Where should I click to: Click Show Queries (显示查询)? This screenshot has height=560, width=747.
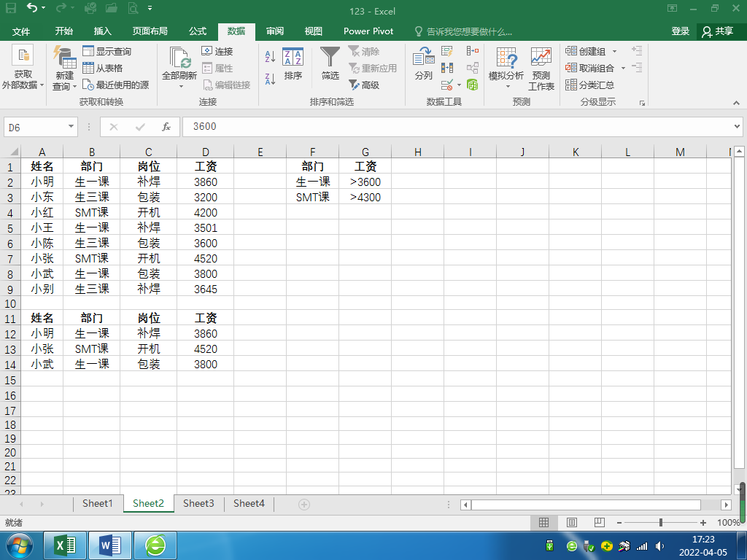(107, 51)
